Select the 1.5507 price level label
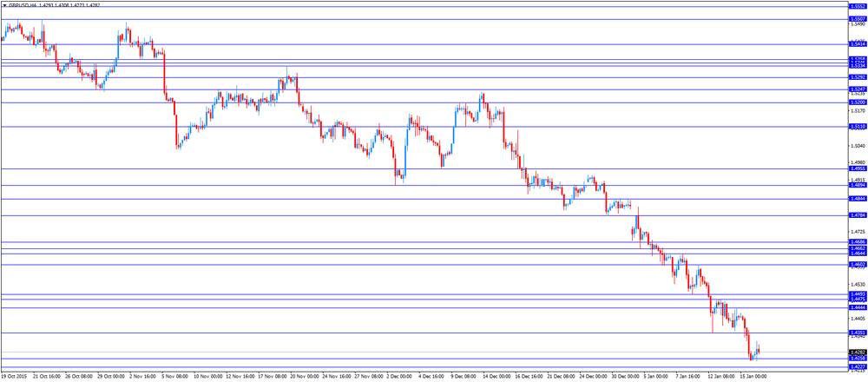868x382 pixels. (x=857, y=19)
